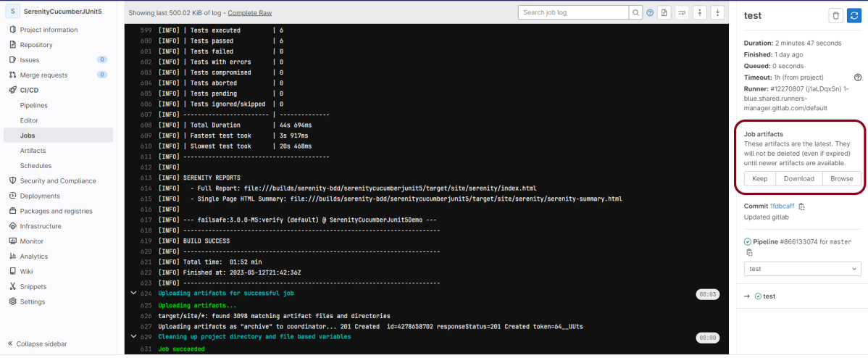Click the Browse artifacts button

coord(841,179)
